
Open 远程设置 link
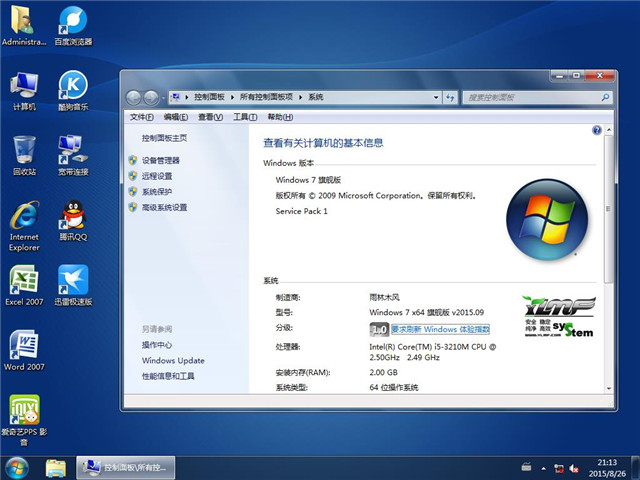tap(157, 176)
